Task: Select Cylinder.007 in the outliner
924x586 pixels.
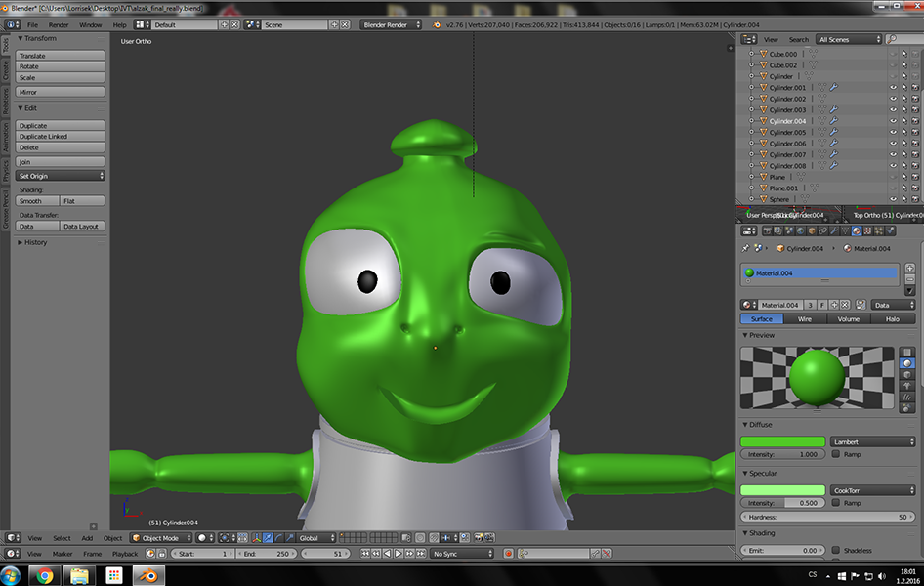Action: point(787,154)
